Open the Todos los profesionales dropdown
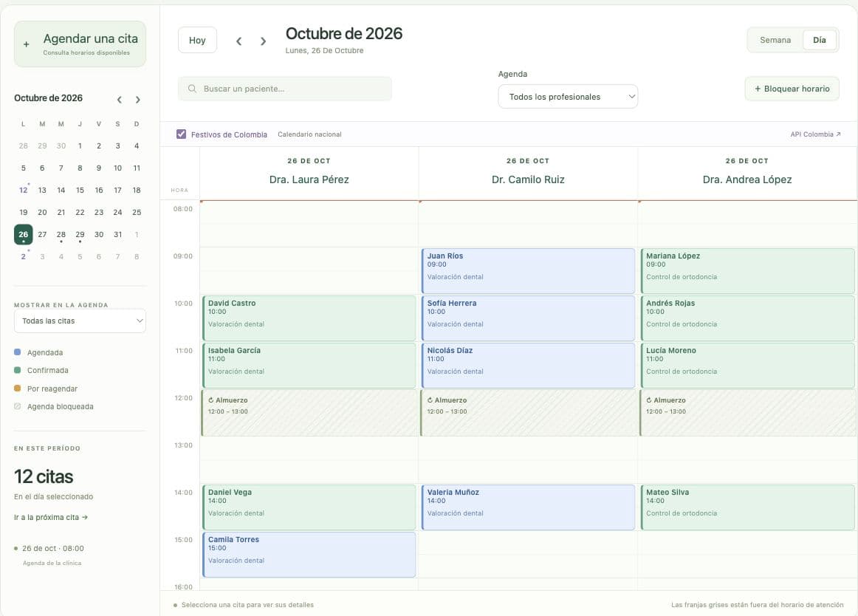Screen dimensions: 858x616 (568, 97)
